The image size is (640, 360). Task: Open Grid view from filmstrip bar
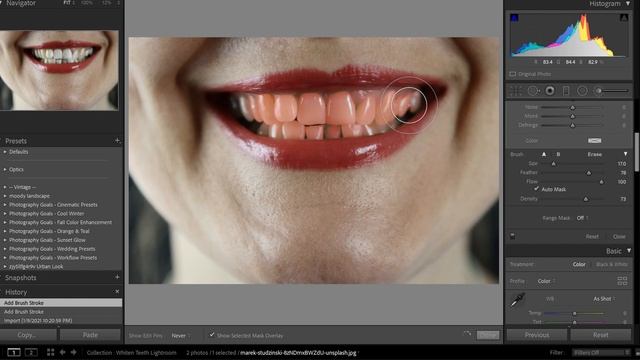pos(50,352)
